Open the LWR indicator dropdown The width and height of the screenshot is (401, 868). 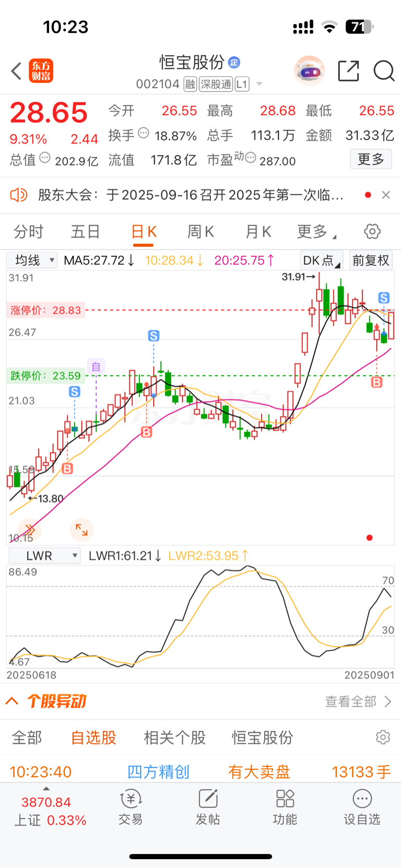tap(45, 556)
